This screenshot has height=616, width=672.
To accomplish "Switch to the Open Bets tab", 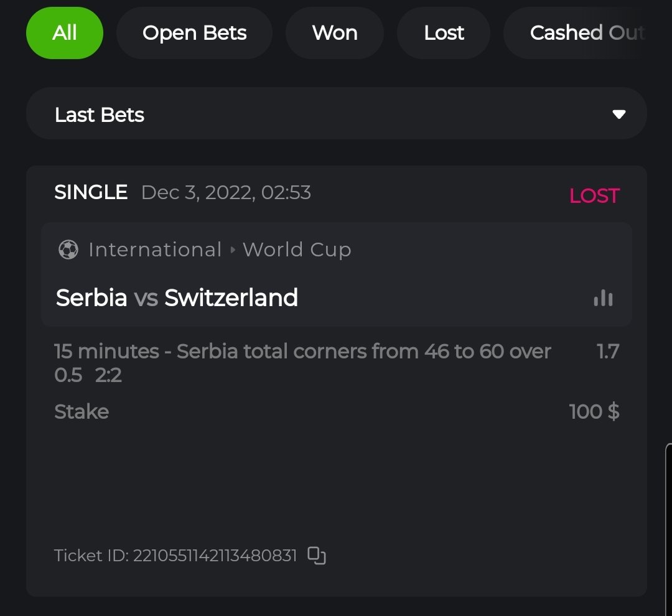I will (194, 33).
